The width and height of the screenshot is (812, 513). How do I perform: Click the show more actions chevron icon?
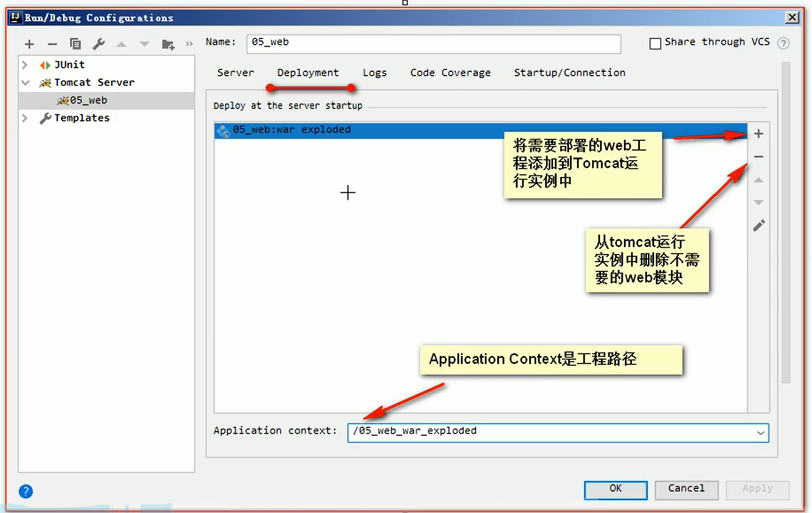[x=188, y=44]
